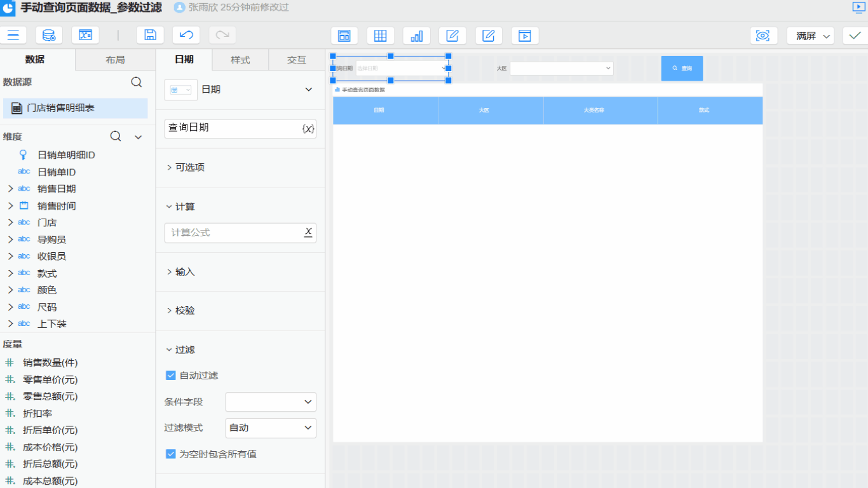
Task: Expand the 门店 dimension tree item
Action: pos(10,223)
